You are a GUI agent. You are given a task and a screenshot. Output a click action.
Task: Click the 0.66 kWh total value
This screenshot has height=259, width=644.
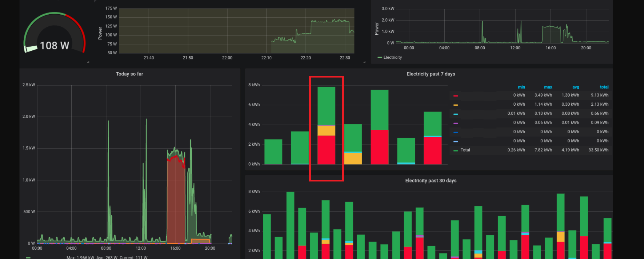[x=600, y=113]
